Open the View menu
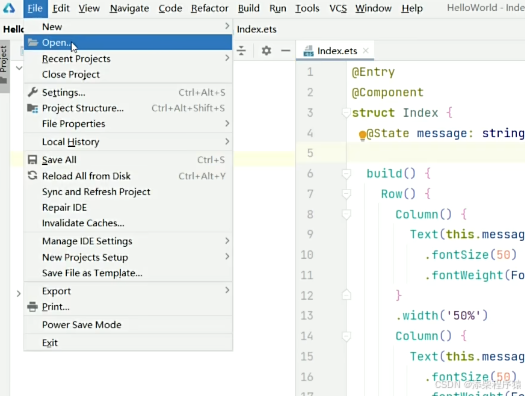The height and width of the screenshot is (396, 525). tap(89, 8)
